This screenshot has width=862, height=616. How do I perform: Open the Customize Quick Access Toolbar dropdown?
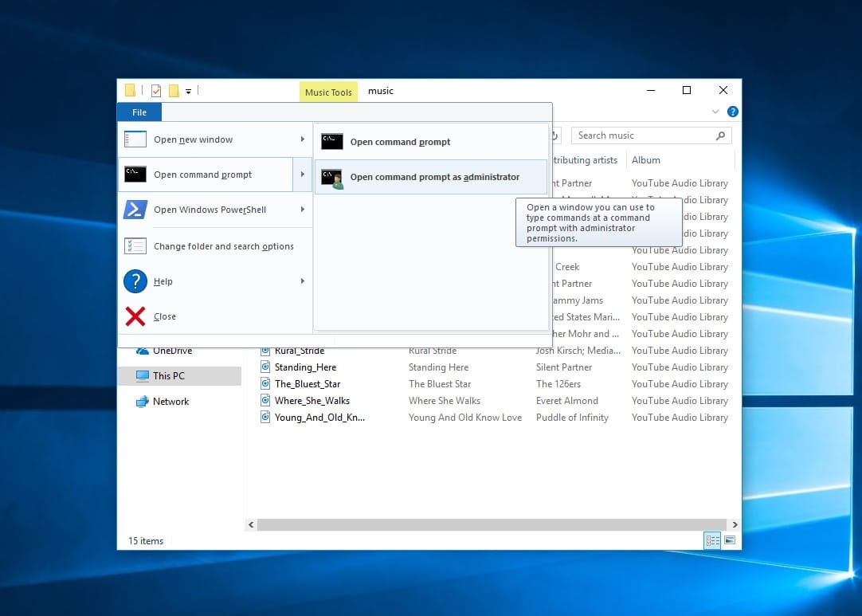point(189,92)
